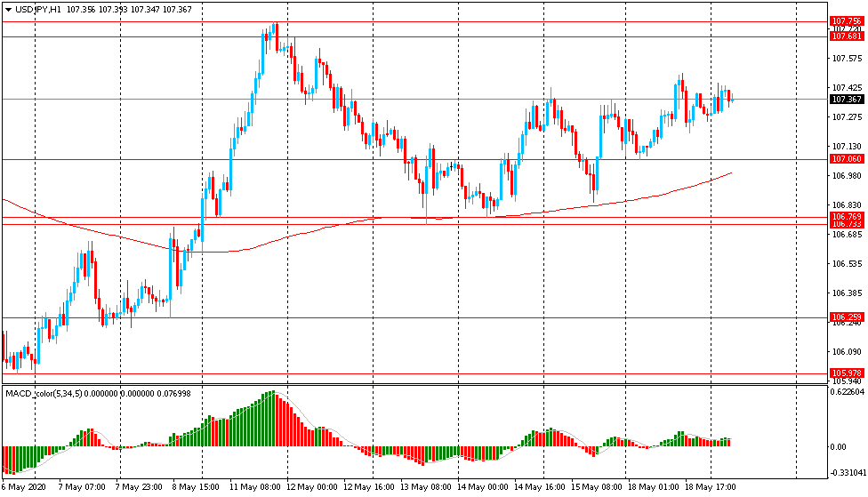This screenshot has width=868, height=497.
Task: Click the red 107.756 price level label
Action: point(847,21)
